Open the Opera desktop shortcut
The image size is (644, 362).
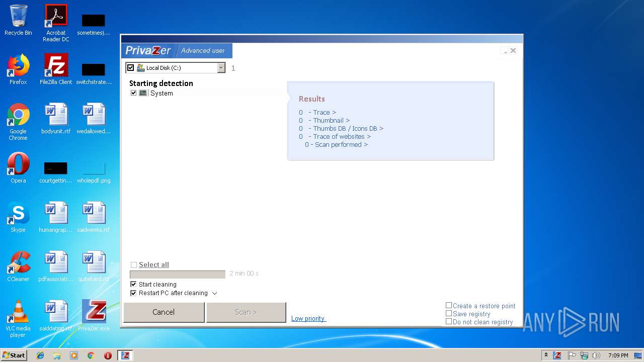point(18,168)
